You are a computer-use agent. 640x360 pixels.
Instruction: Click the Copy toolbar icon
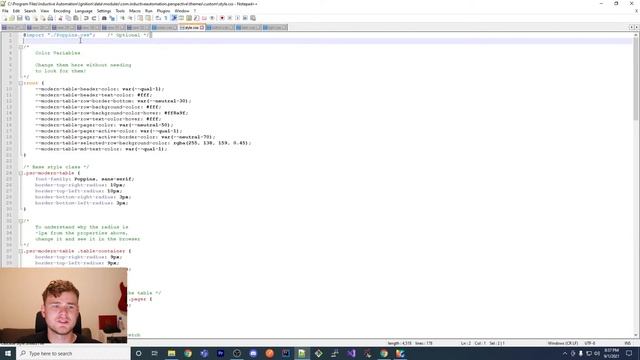click(68, 18)
